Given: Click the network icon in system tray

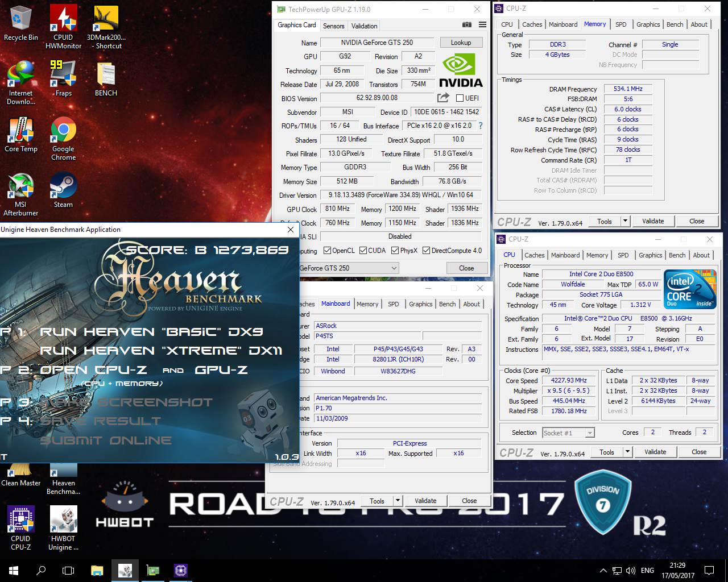Looking at the screenshot, I should click(x=617, y=570).
